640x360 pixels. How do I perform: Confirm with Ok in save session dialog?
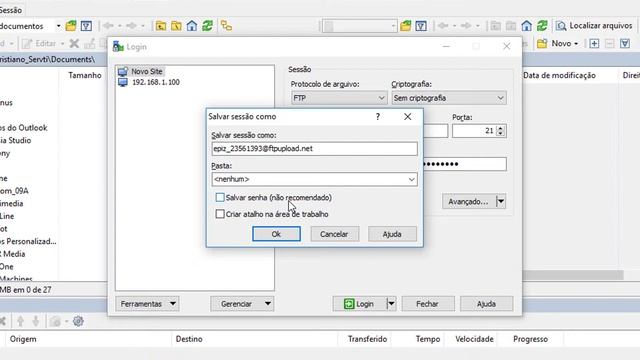click(276, 234)
